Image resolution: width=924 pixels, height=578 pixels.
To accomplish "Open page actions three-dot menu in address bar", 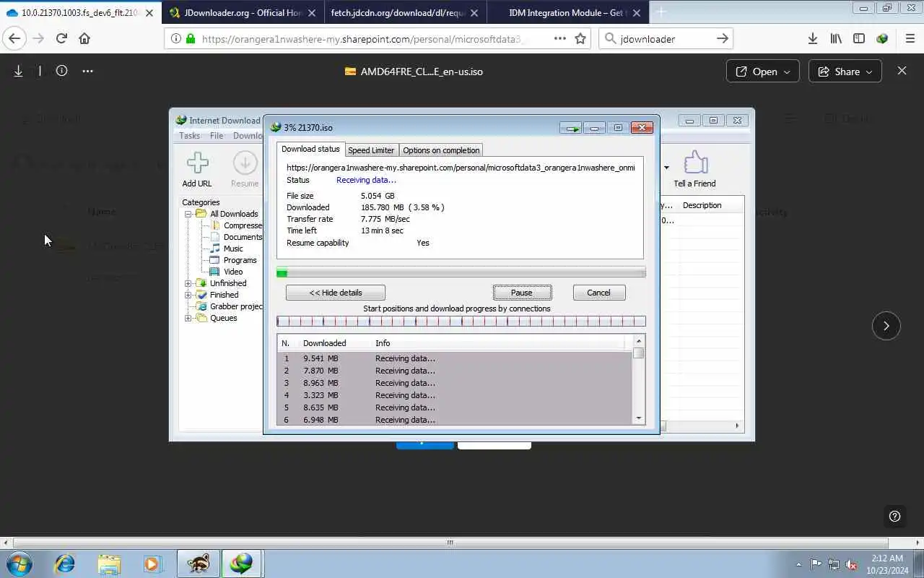I will click(x=560, y=39).
